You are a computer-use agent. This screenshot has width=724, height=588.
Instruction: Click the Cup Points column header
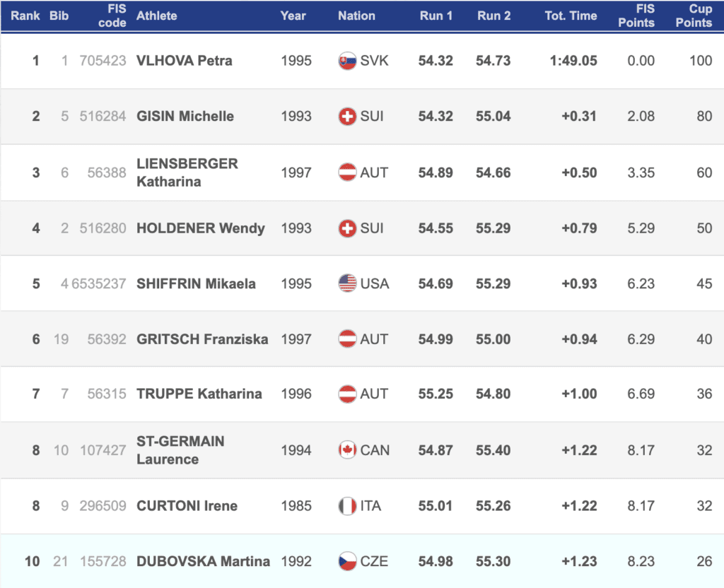(694, 16)
